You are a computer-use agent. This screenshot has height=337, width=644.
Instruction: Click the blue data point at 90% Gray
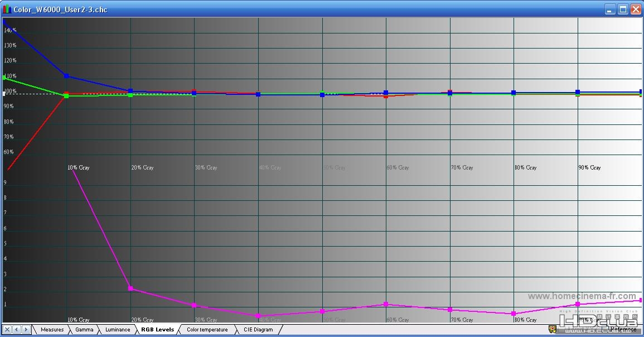pos(578,93)
